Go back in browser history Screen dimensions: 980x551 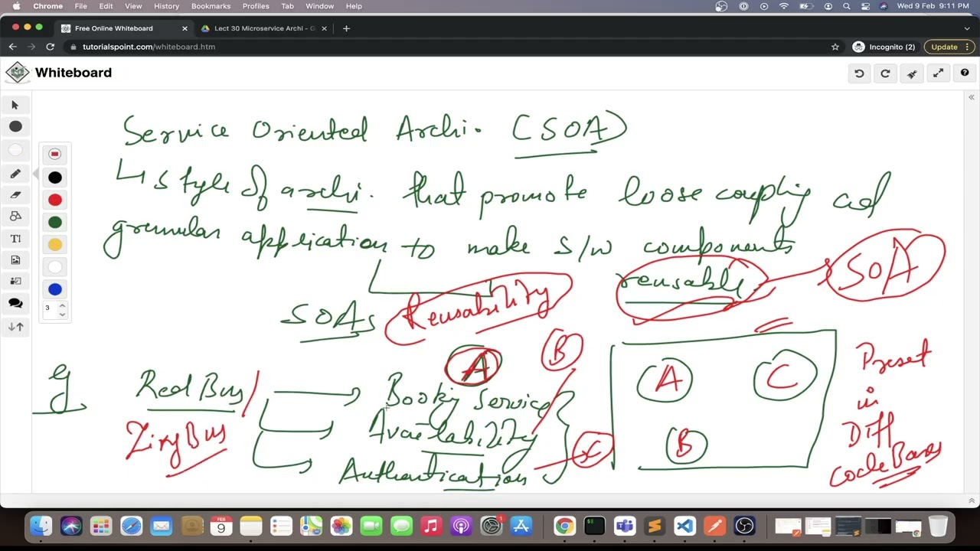click(12, 47)
